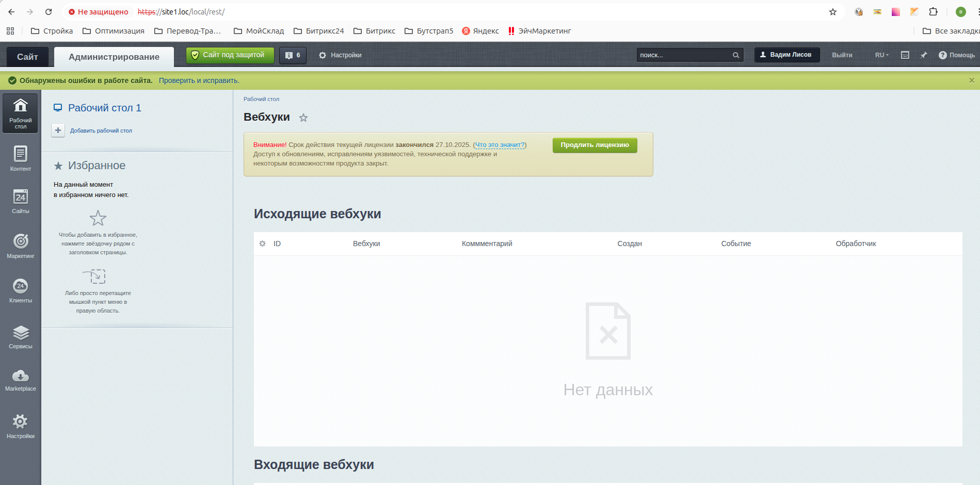Expand the RU language dropdown

[x=881, y=55]
